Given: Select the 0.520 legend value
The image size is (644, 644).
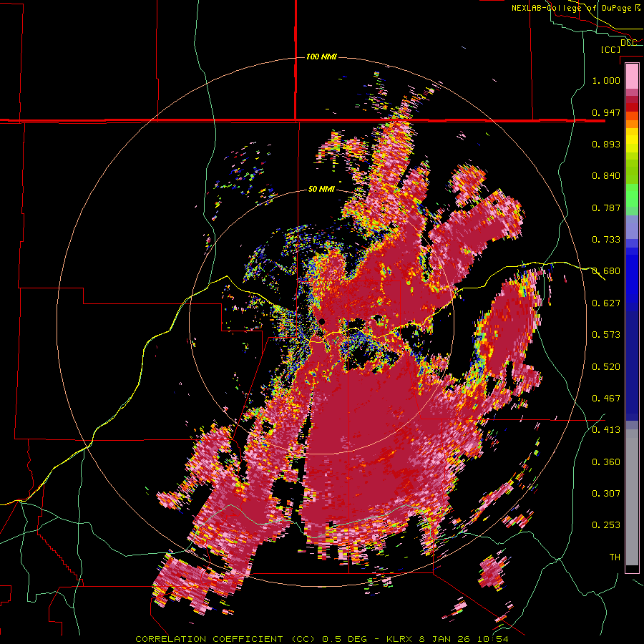Looking at the screenshot, I should click(606, 367).
